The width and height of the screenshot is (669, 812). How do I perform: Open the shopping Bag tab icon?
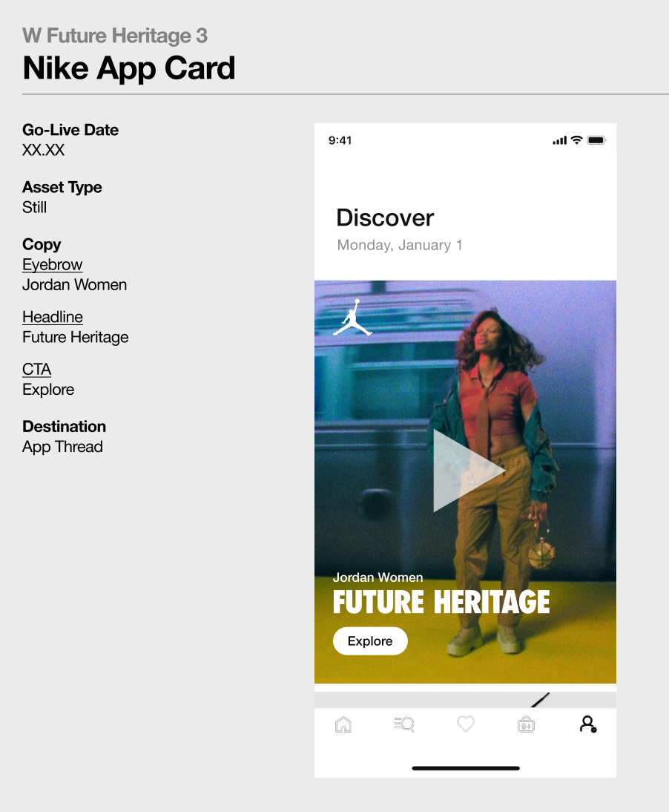pos(526,724)
